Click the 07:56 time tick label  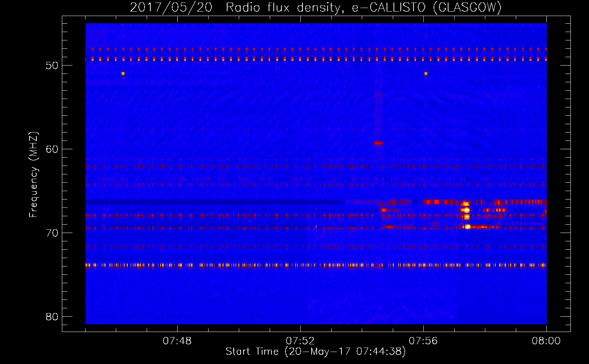[x=423, y=341]
